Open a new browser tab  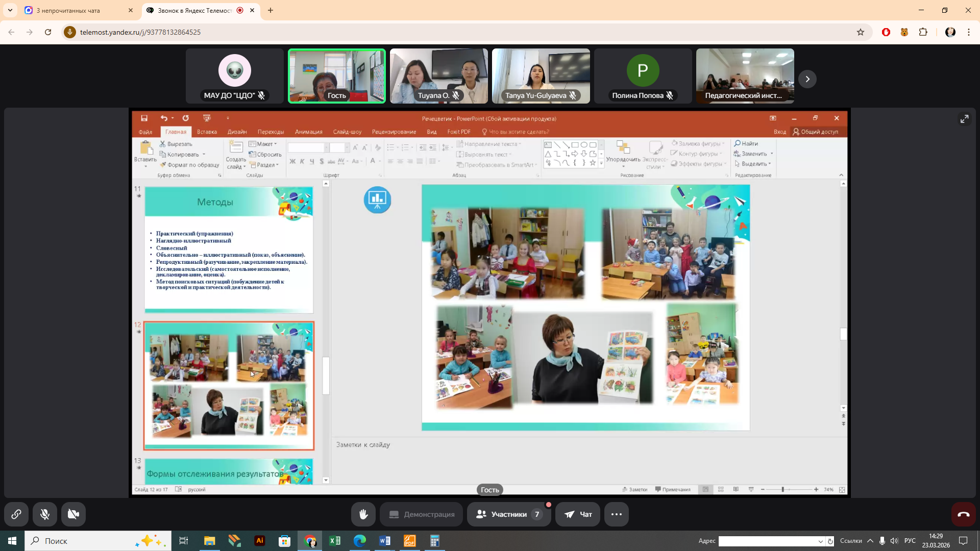coord(271,10)
